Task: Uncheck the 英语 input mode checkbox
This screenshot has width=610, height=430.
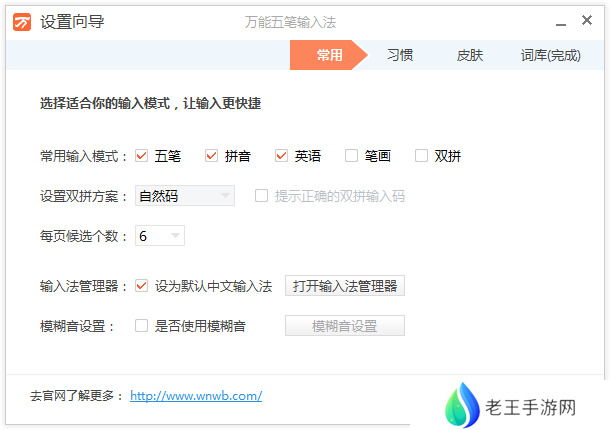Action: tap(281, 156)
